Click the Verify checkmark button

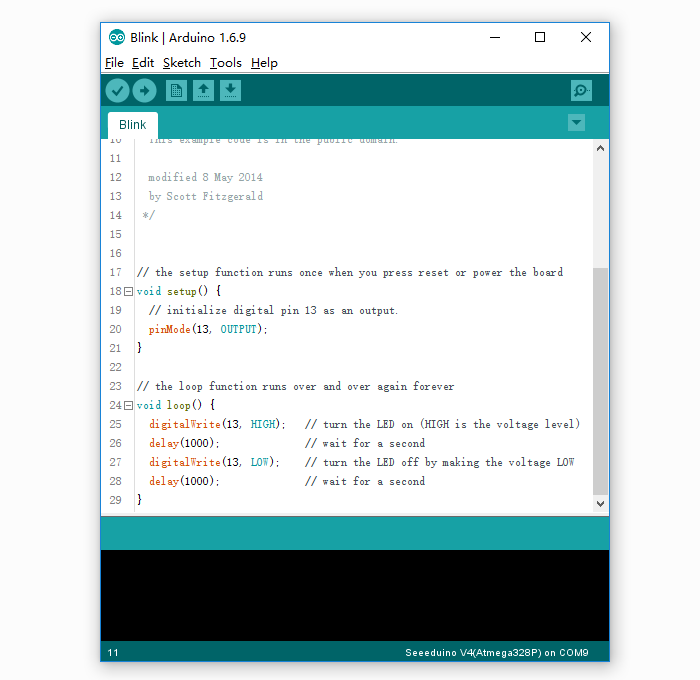[117, 91]
